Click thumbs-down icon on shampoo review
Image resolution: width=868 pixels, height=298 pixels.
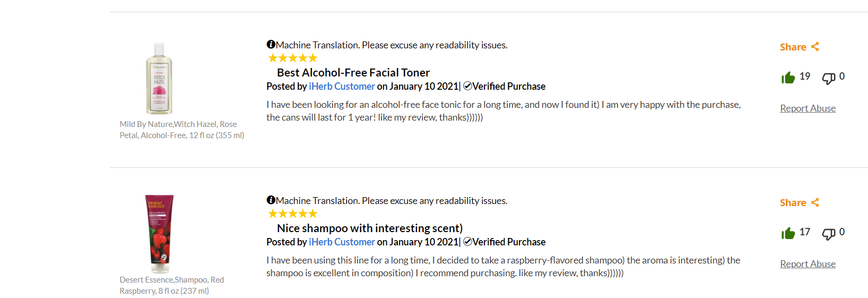pyautogui.click(x=828, y=234)
